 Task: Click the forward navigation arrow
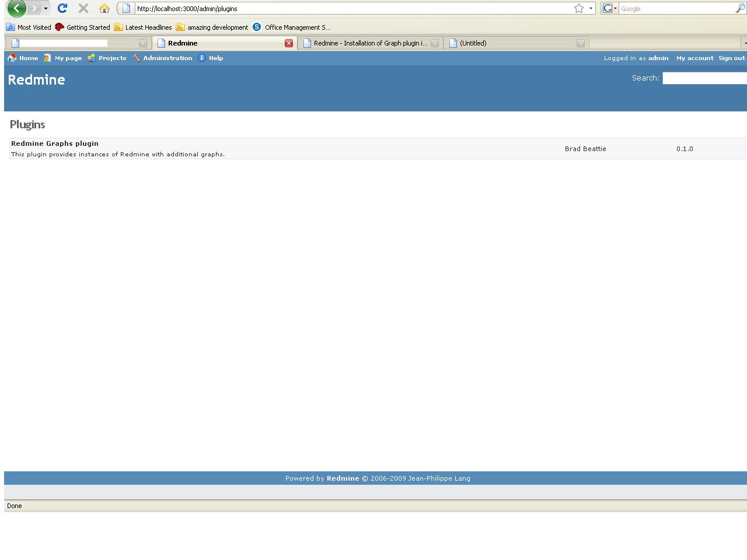click(34, 8)
